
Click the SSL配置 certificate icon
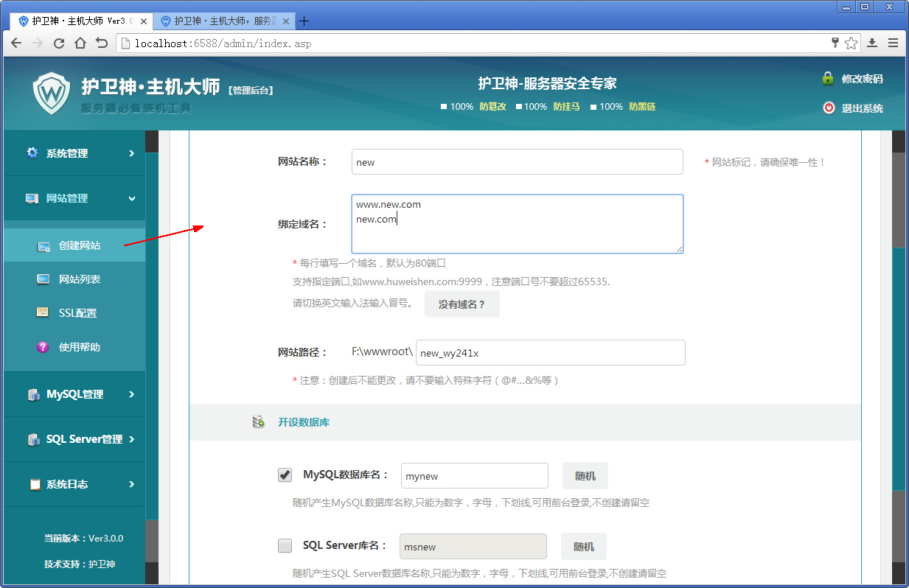(43, 312)
